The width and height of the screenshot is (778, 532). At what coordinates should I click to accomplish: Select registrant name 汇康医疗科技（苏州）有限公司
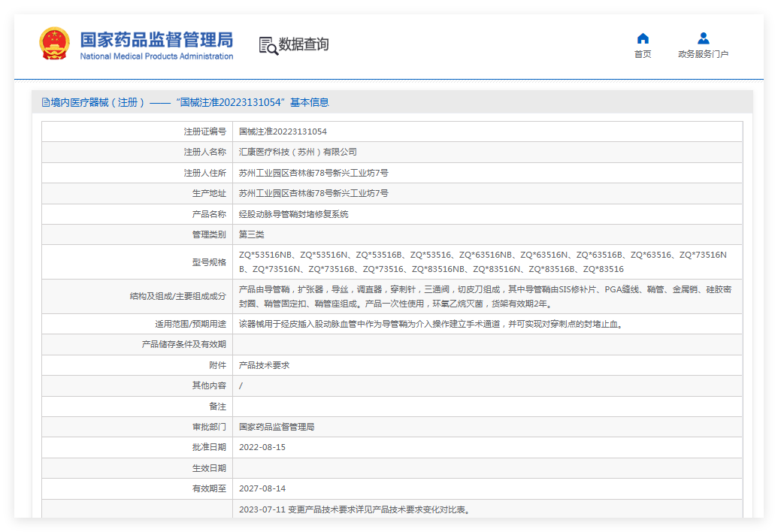coord(298,153)
